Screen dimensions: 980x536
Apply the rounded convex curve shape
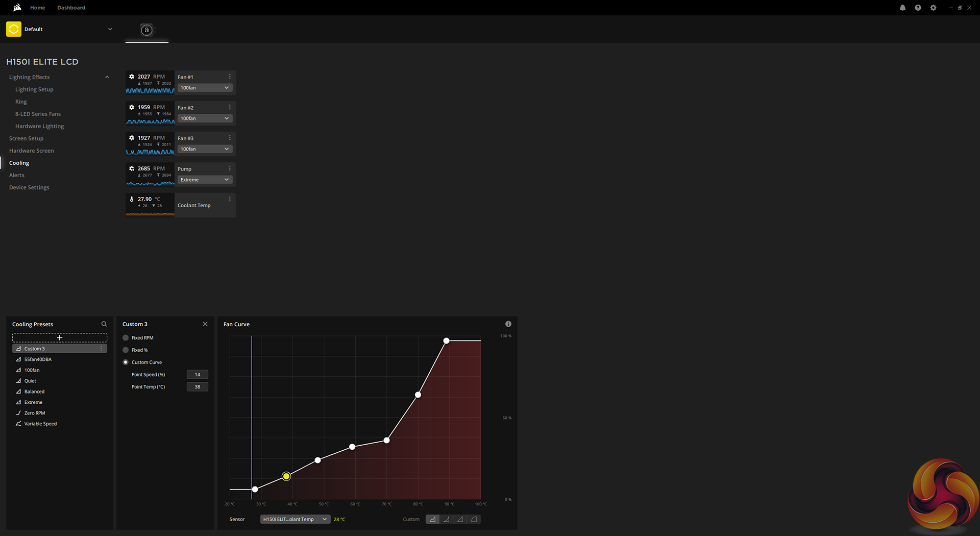[474, 519]
